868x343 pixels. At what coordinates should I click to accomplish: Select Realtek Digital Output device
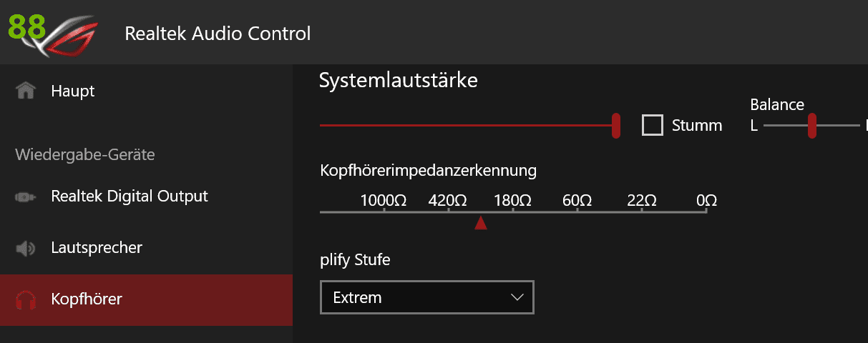tap(130, 196)
